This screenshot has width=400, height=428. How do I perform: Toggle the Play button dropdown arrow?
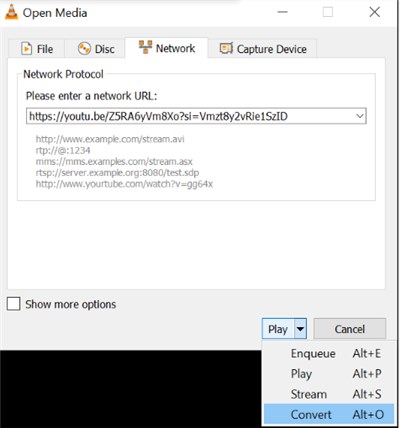[x=300, y=329]
